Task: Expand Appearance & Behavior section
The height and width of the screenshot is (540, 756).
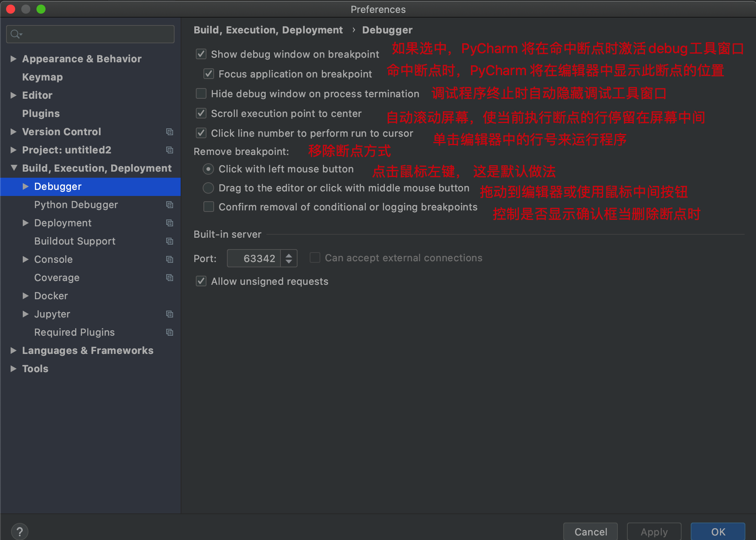Action: 13,58
